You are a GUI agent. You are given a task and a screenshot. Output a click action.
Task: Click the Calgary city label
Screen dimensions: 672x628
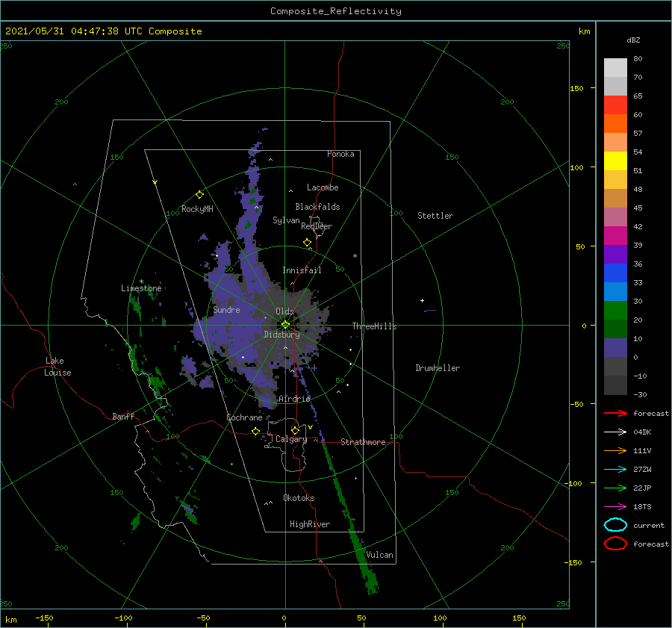(291, 439)
